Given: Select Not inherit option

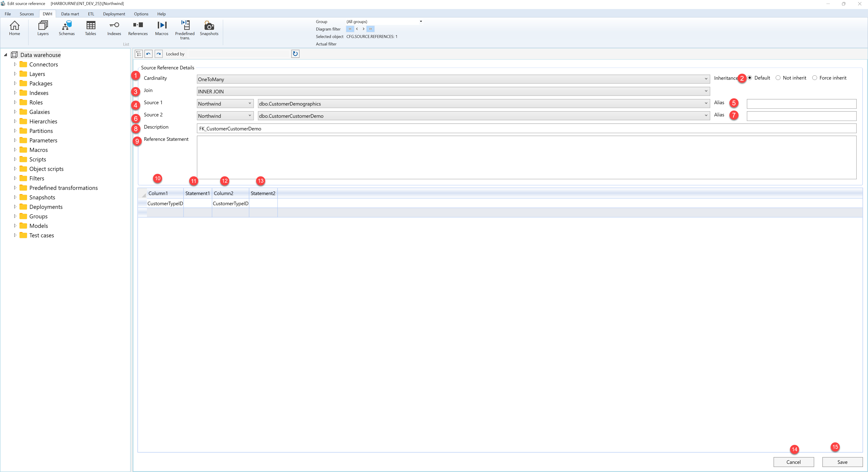Looking at the screenshot, I should pos(778,78).
